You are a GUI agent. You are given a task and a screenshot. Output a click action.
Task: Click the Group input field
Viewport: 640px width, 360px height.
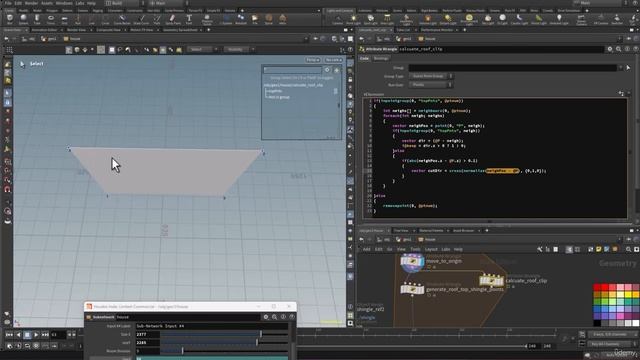point(512,68)
